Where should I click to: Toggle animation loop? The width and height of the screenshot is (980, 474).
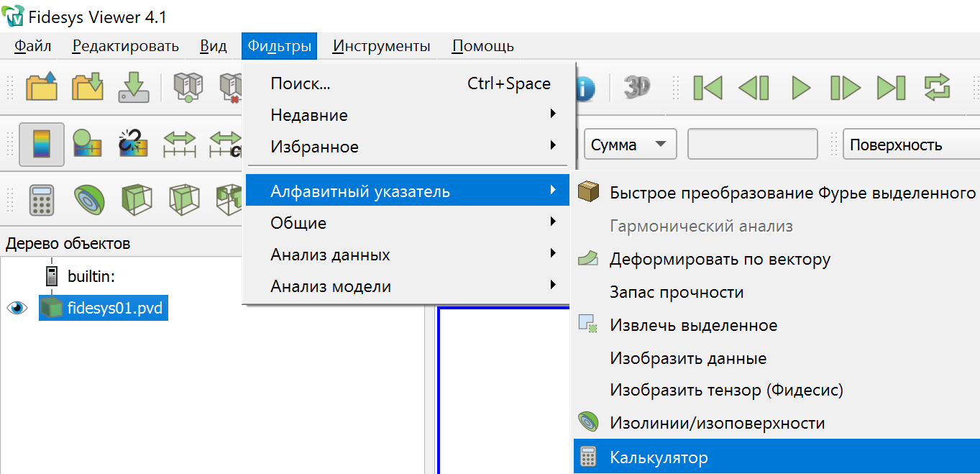pos(937,88)
